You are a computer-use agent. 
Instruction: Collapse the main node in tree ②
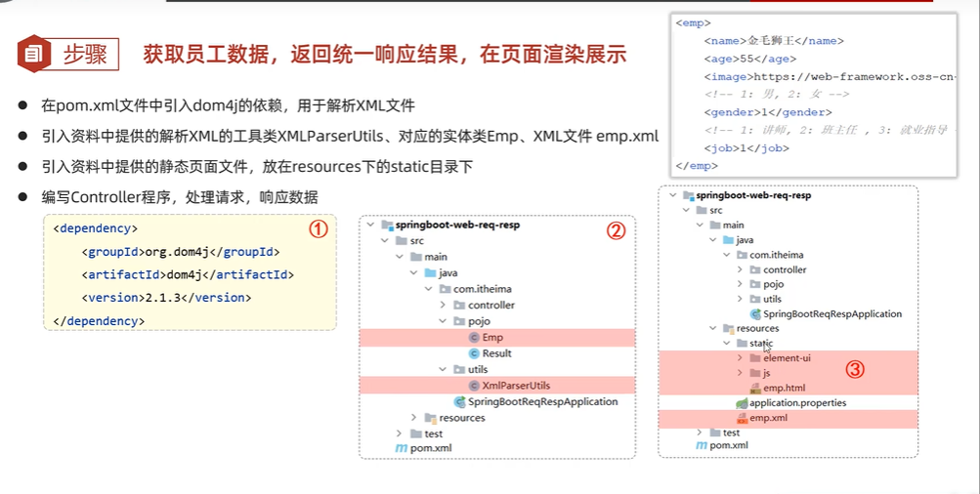(x=399, y=257)
